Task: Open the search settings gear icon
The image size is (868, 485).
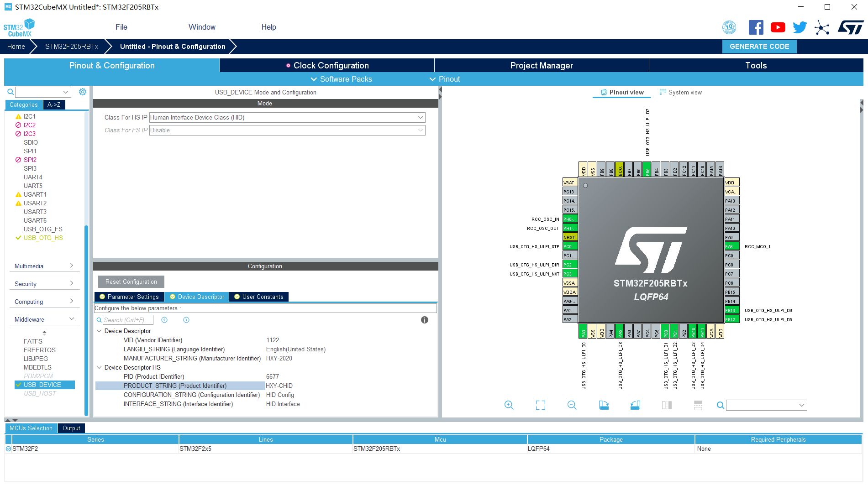Action: pos(83,91)
